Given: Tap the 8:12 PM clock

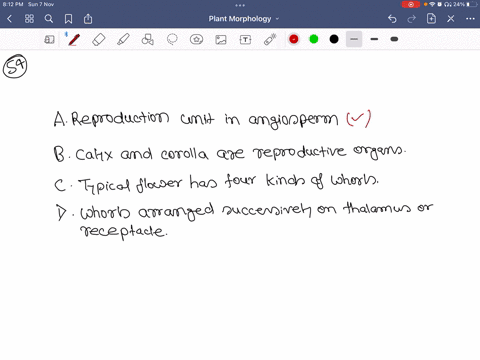Looking at the screenshot, I should pyautogui.click(x=13, y=4).
